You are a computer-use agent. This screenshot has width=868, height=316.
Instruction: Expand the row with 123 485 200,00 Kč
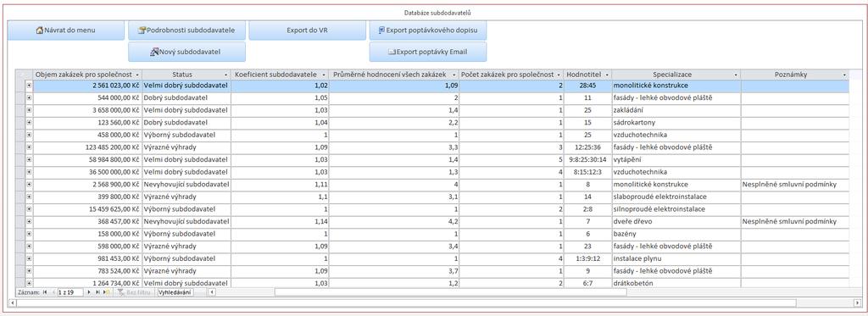[x=29, y=147]
